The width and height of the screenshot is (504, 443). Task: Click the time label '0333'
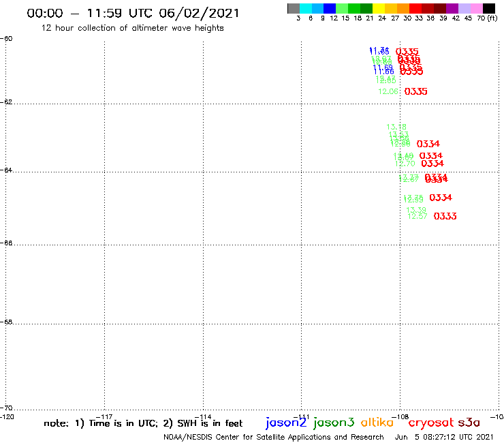445,216
